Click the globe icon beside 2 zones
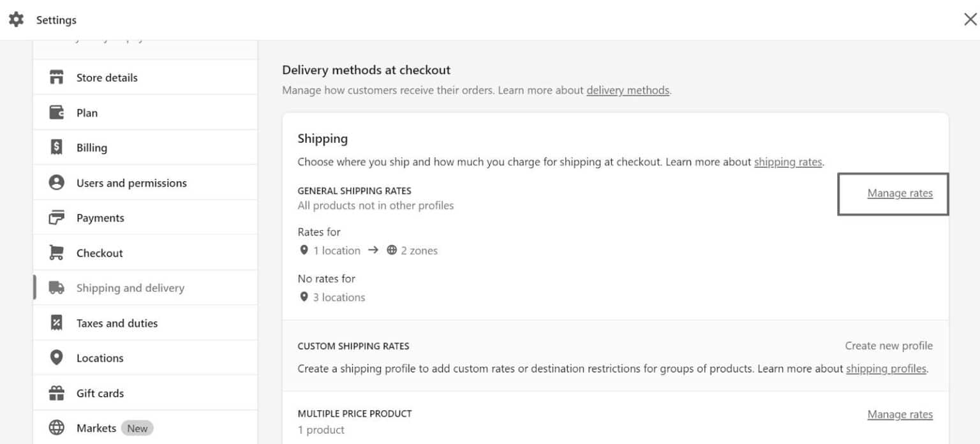 click(x=391, y=250)
